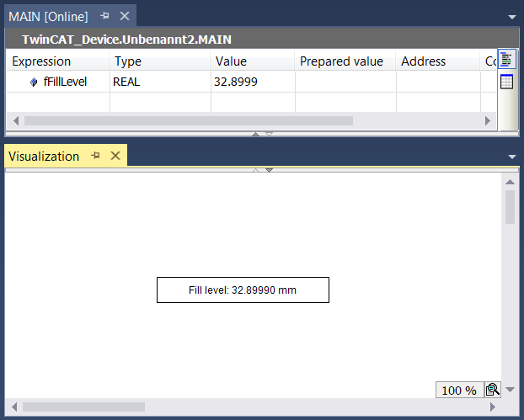Pin the MAIN [Online] tab
The image size is (524, 420).
[105, 16]
